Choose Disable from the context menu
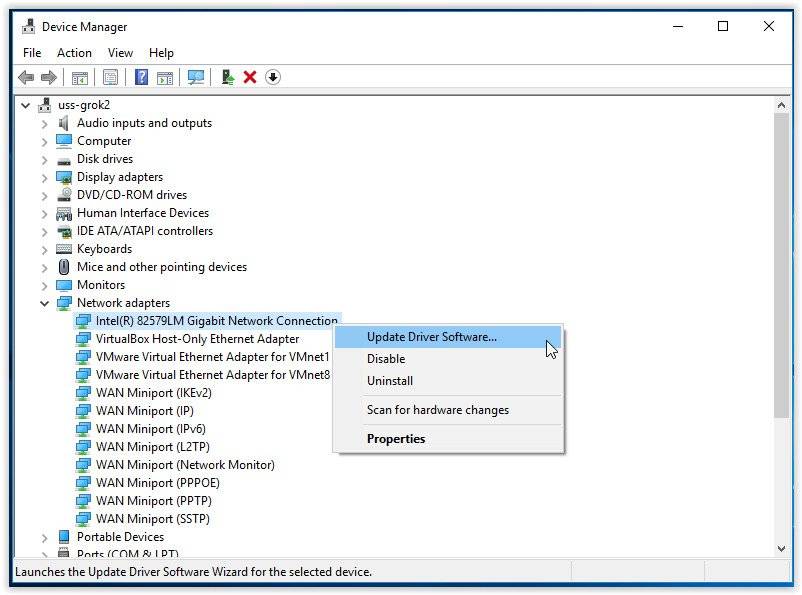 (448, 359)
